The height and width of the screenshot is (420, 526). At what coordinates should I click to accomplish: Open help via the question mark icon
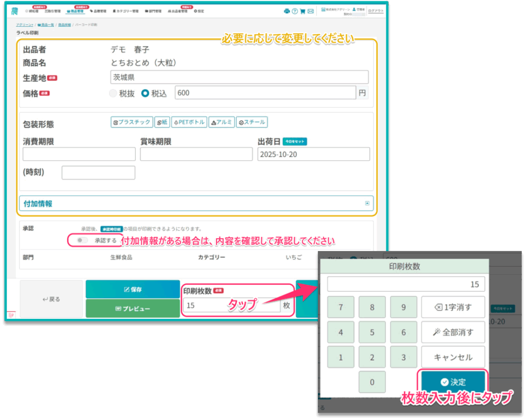pos(295,11)
